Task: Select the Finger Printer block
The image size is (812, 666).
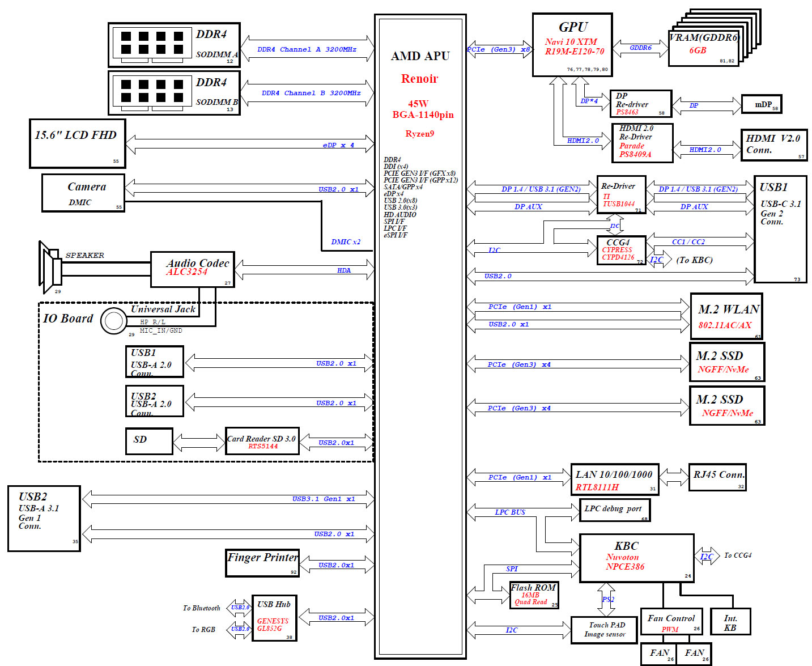Action: pyautogui.click(x=262, y=563)
